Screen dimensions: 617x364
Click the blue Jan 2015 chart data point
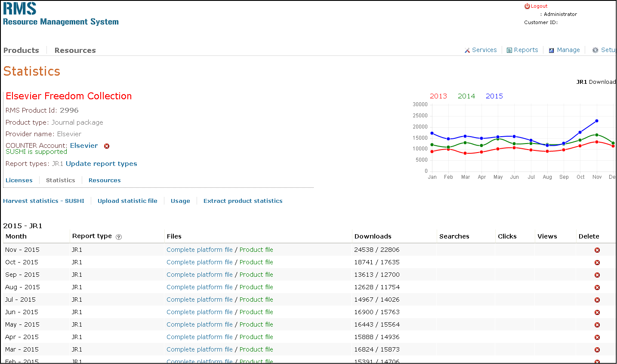coord(432,133)
